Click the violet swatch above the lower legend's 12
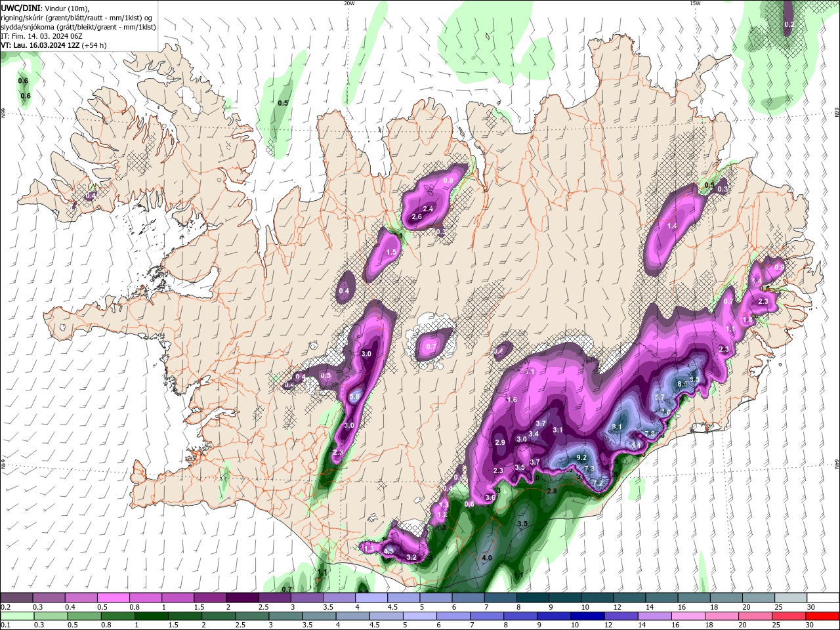The height and width of the screenshot is (630, 840). (x=619, y=616)
